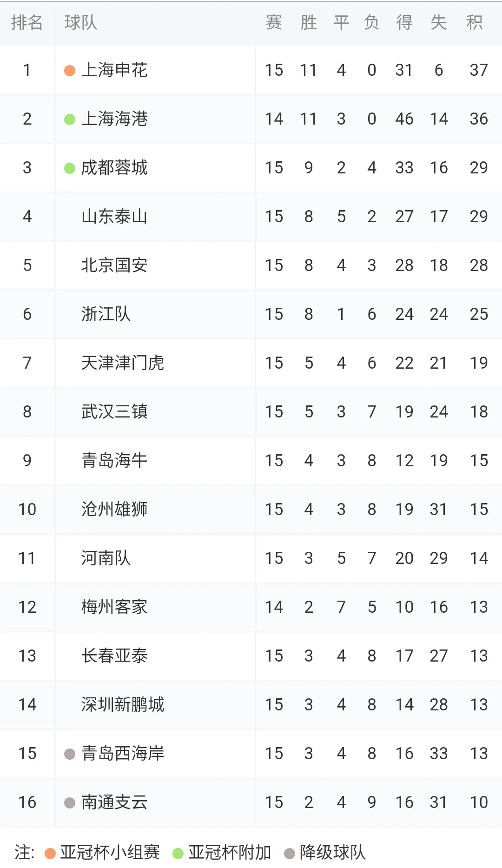
Task: Click the gray 降级球队 legend dot
Action: [x=290, y=853]
